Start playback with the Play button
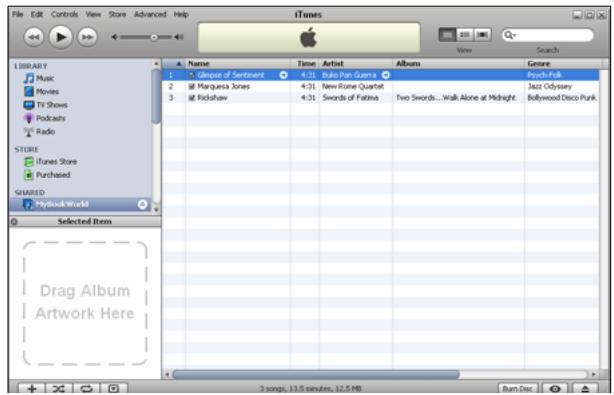Image resolution: width=614 pixels, height=395 pixels. [60, 37]
